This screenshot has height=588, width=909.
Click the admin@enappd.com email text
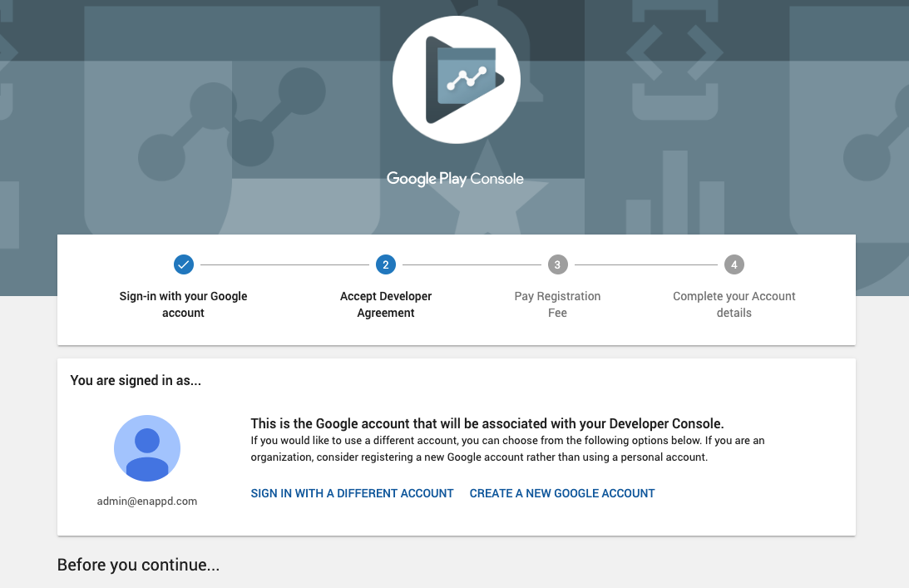coord(147,501)
